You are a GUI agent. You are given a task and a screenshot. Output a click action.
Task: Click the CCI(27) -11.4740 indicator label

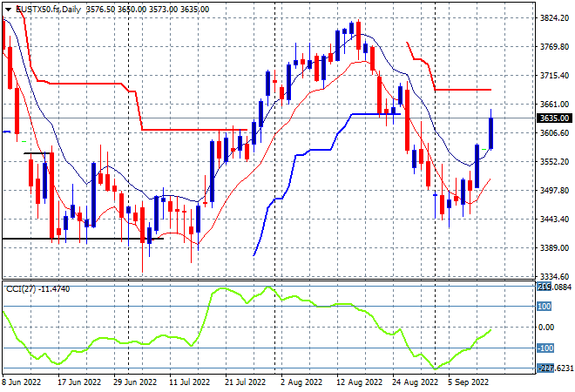coord(37,289)
